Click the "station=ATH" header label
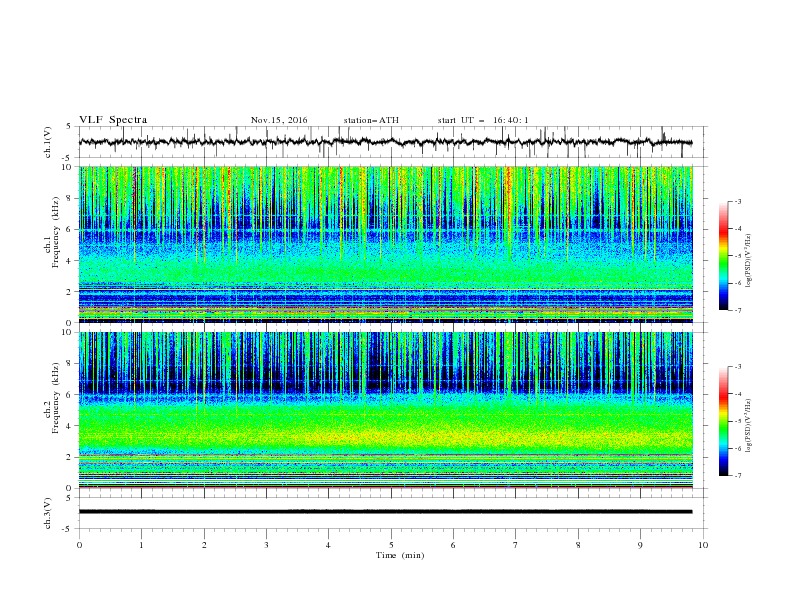792x612 pixels. 371,120
